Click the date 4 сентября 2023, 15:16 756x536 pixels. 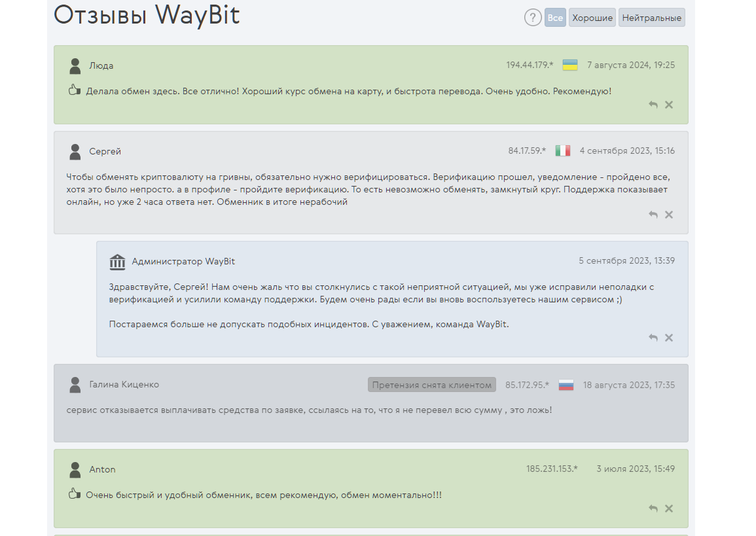click(627, 151)
